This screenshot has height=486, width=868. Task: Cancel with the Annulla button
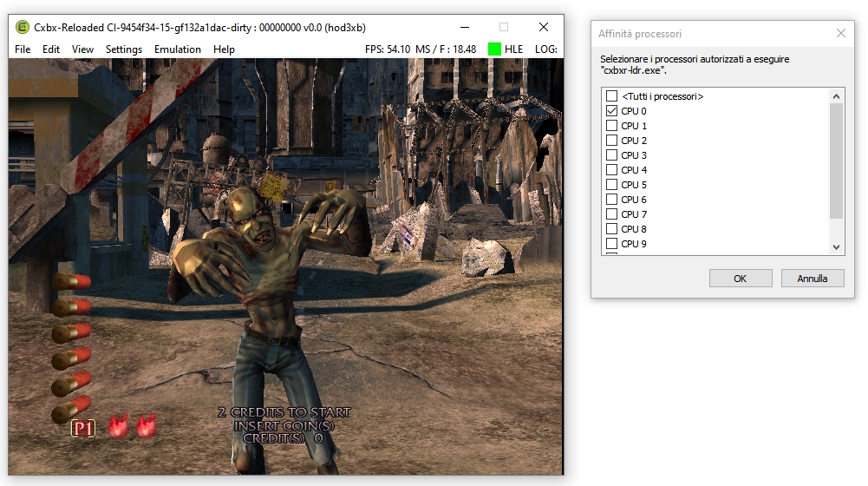813,279
